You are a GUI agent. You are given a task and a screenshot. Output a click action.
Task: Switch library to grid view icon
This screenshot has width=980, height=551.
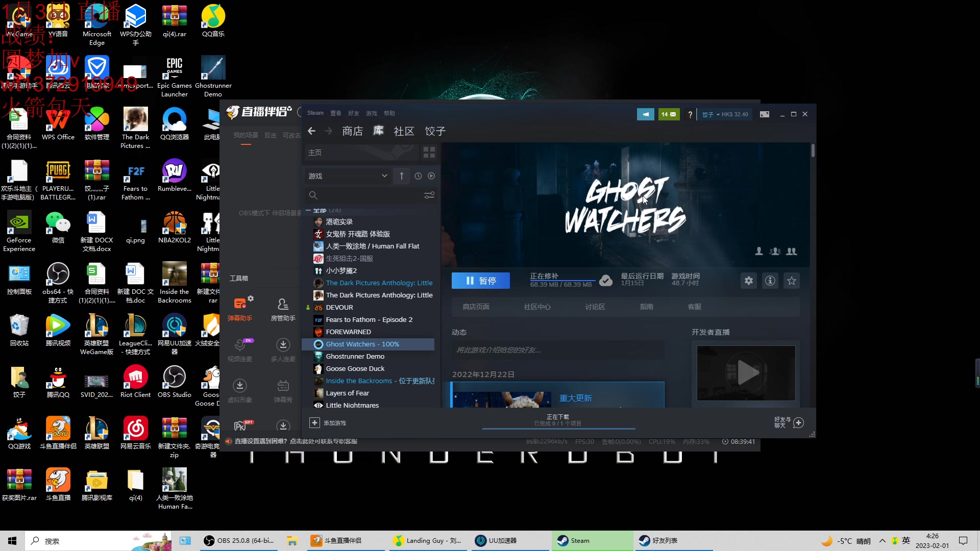[429, 153]
